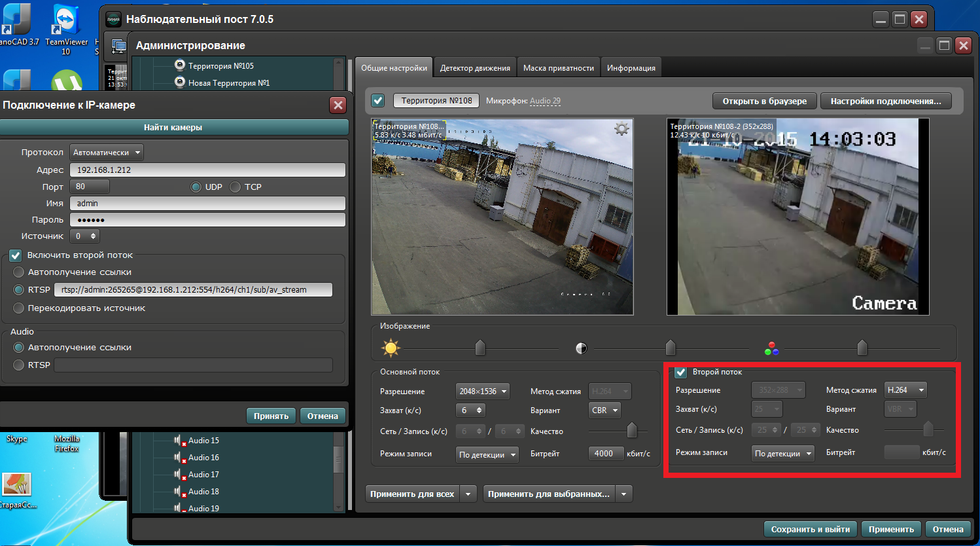The image size is (980, 546).
Task: Click the gear icon on first camera preview
Action: (x=621, y=129)
